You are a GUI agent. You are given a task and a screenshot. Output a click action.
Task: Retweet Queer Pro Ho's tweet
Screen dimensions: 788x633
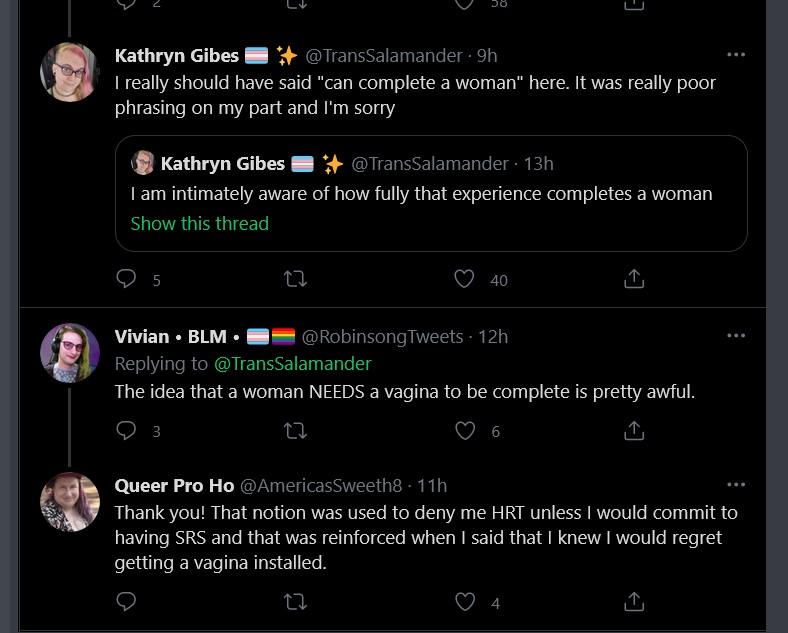coord(295,602)
